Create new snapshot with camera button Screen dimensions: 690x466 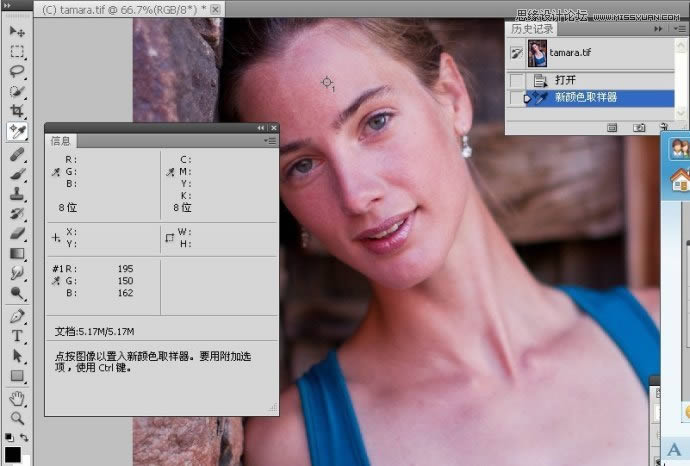click(x=639, y=128)
